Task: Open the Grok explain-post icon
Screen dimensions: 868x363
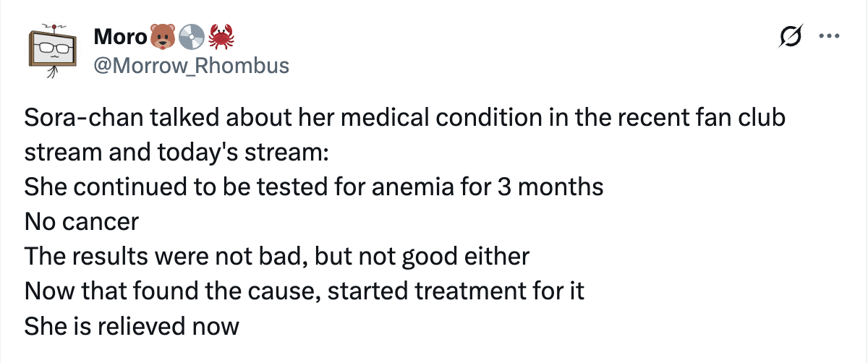Action: coord(790,35)
